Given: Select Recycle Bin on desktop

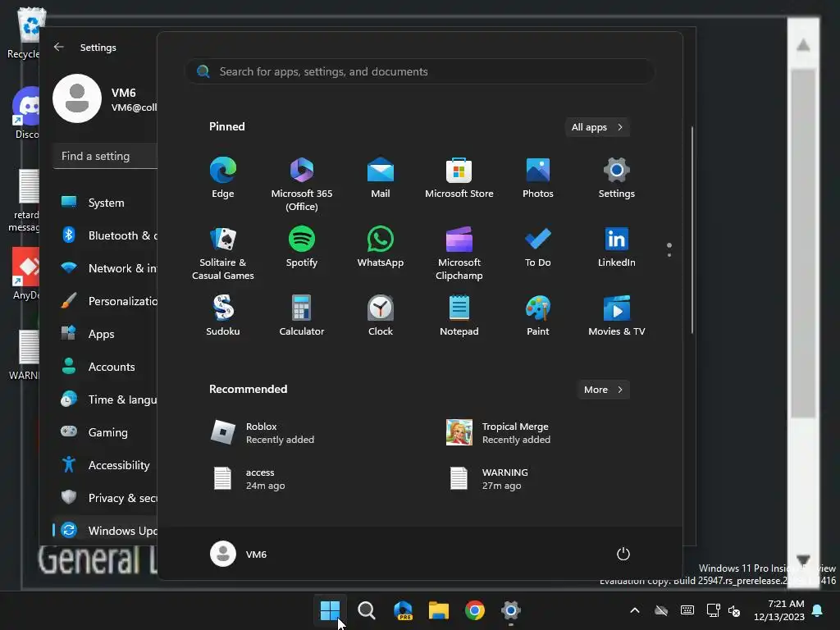Looking at the screenshot, I should 24,33.
